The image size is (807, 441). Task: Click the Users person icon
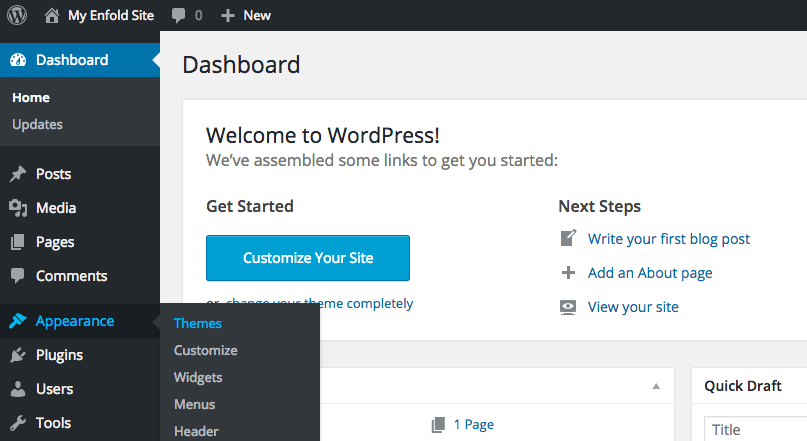pos(18,389)
